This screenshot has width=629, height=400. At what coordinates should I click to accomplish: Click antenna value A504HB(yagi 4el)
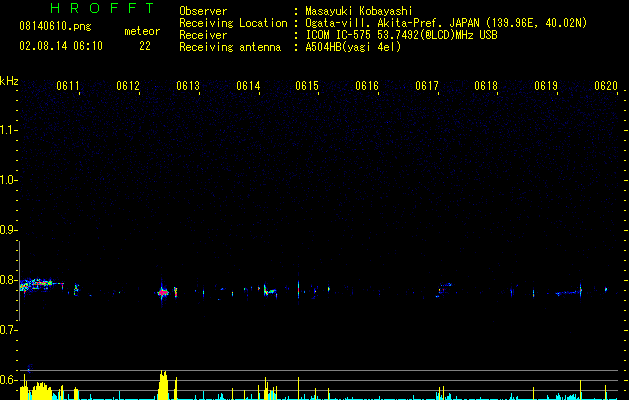[353, 47]
